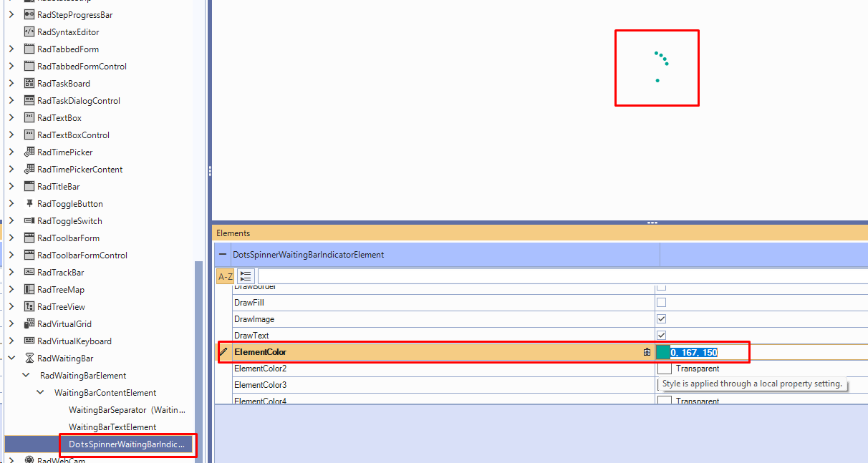Expand the RadTimePicker node
868x463 pixels.
pos(11,152)
